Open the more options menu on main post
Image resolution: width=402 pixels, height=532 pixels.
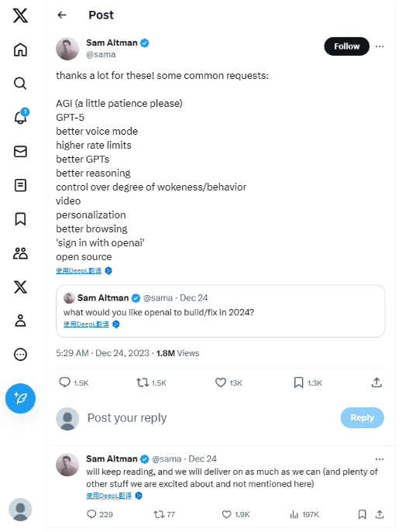pos(380,46)
